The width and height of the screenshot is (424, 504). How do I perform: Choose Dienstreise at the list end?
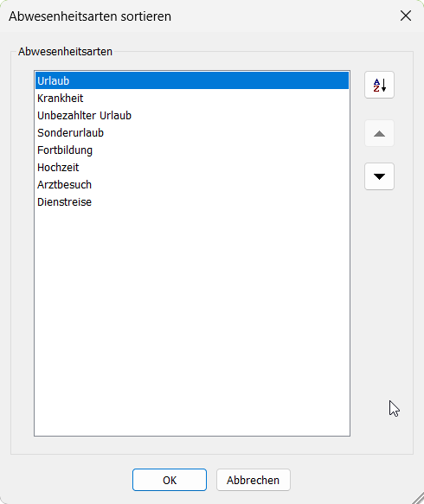pyautogui.click(x=192, y=202)
